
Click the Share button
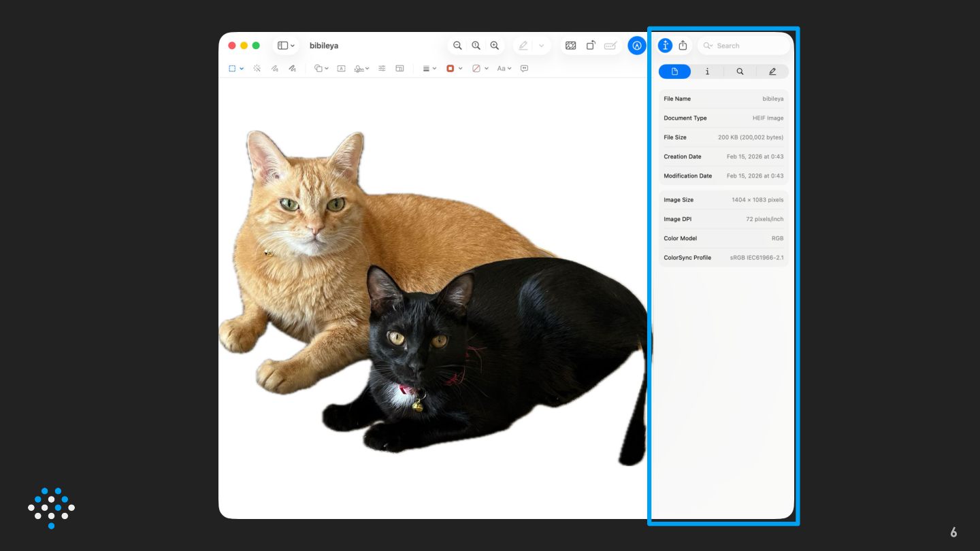click(x=683, y=46)
